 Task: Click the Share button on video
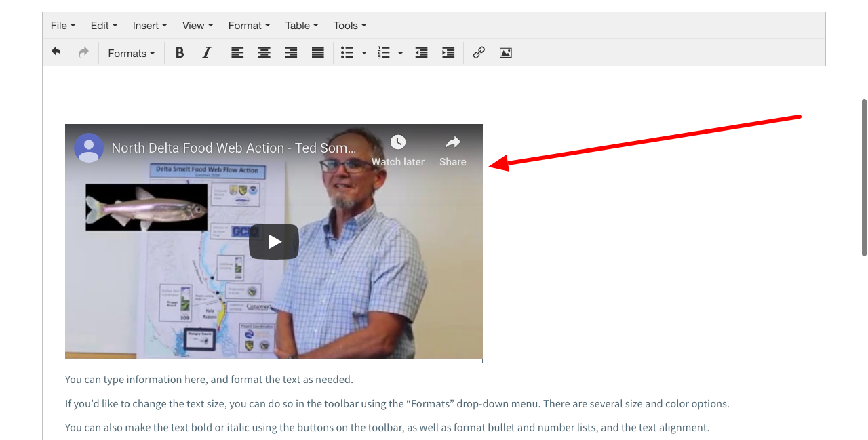pyautogui.click(x=452, y=151)
